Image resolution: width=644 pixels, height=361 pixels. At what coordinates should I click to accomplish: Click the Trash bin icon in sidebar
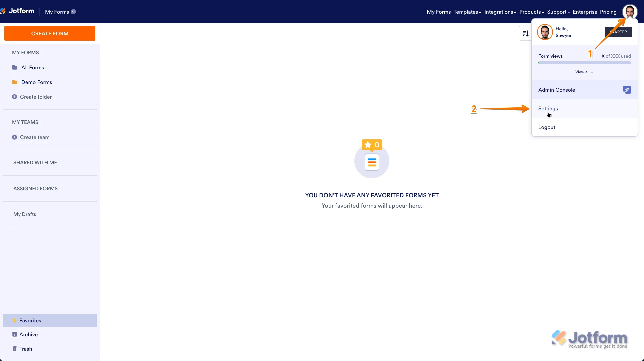pyautogui.click(x=15, y=349)
